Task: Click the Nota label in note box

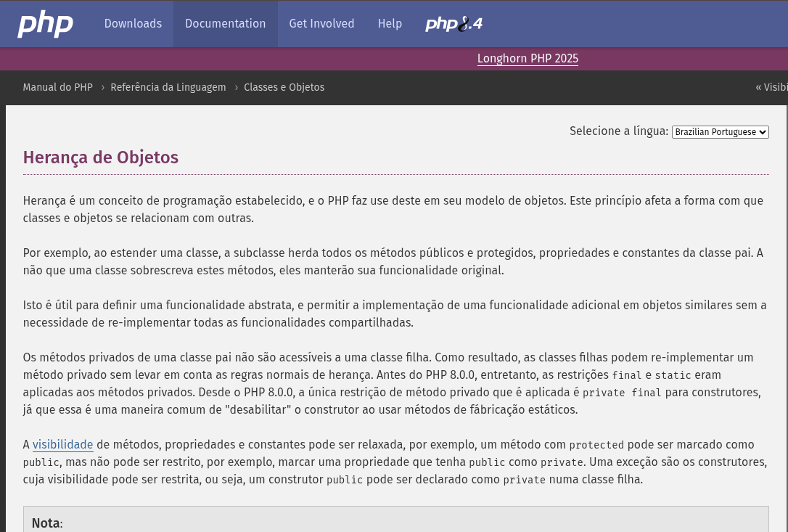Action: (x=47, y=523)
